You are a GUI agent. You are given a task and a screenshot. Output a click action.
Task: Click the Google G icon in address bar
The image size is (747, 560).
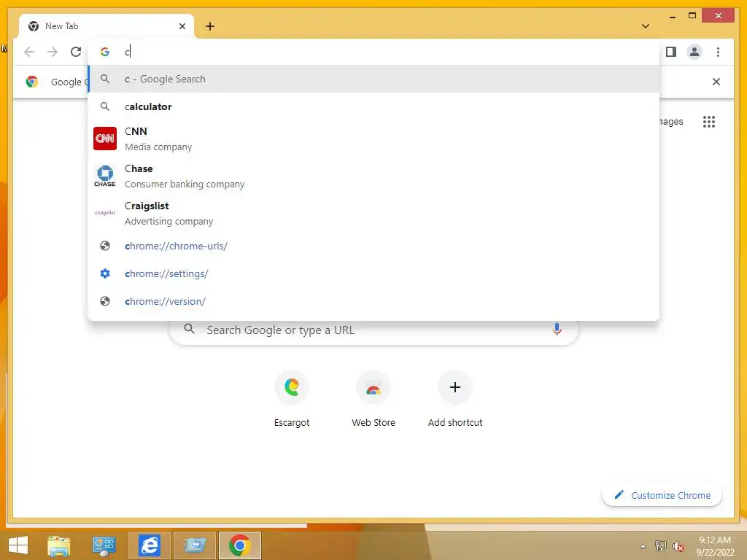[105, 52]
